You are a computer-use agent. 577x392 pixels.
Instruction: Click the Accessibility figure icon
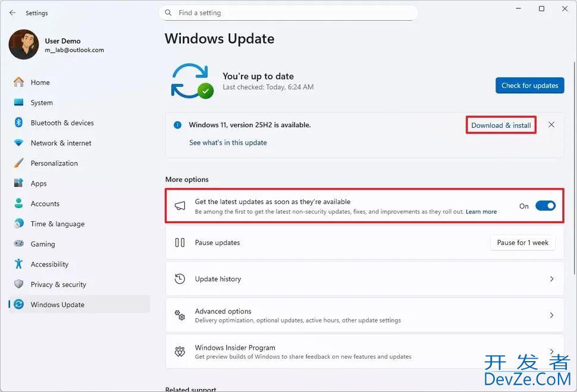point(19,264)
